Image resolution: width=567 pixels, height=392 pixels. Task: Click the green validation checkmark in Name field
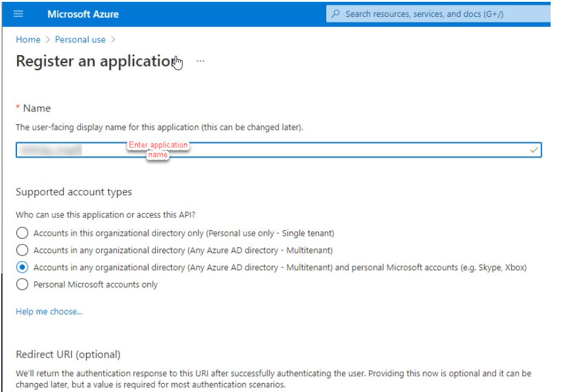pos(534,150)
